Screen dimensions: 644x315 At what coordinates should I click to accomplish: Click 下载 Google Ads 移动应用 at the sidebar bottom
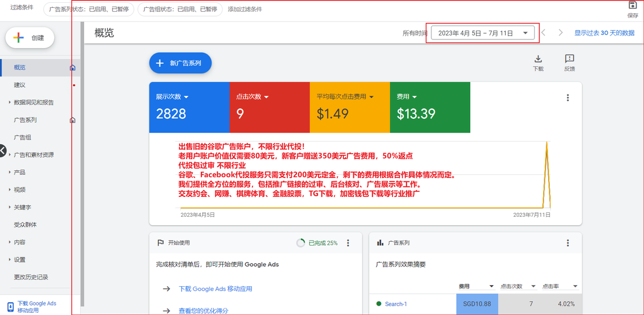pyautogui.click(x=37, y=307)
